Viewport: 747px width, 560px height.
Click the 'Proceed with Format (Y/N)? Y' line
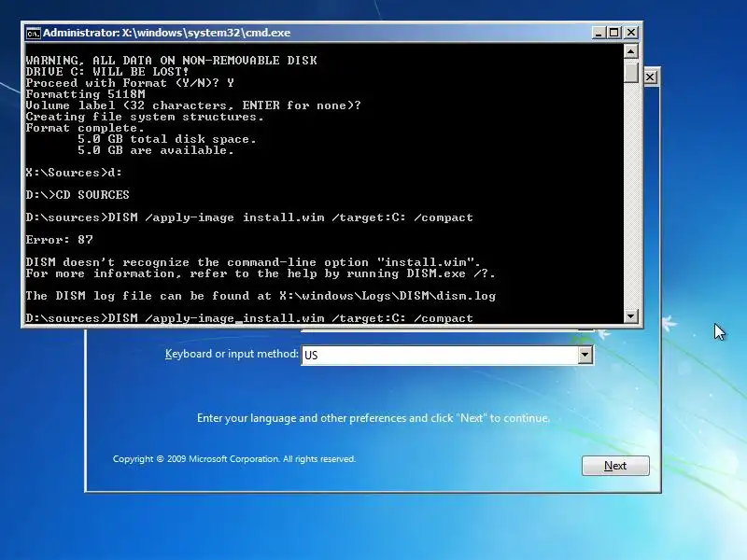(x=130, y=83)
